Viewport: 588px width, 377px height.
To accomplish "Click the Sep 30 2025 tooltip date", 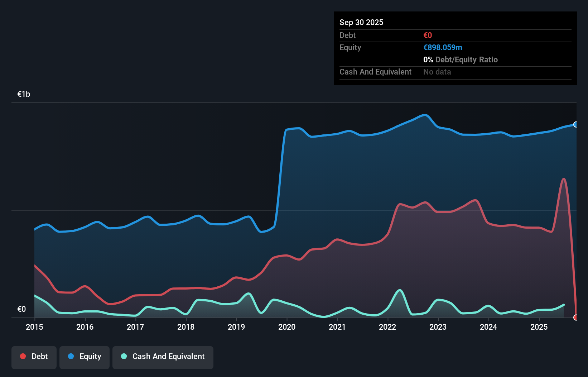I will (361, 22).
